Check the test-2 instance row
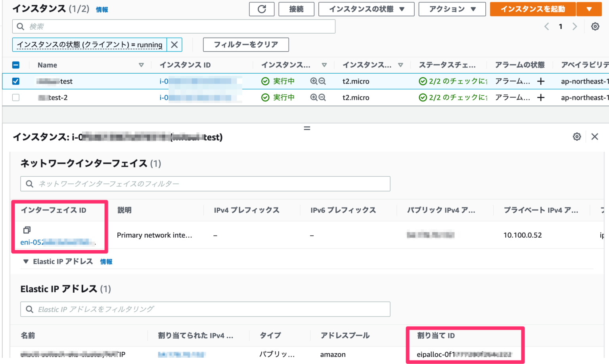 point(15,97)
